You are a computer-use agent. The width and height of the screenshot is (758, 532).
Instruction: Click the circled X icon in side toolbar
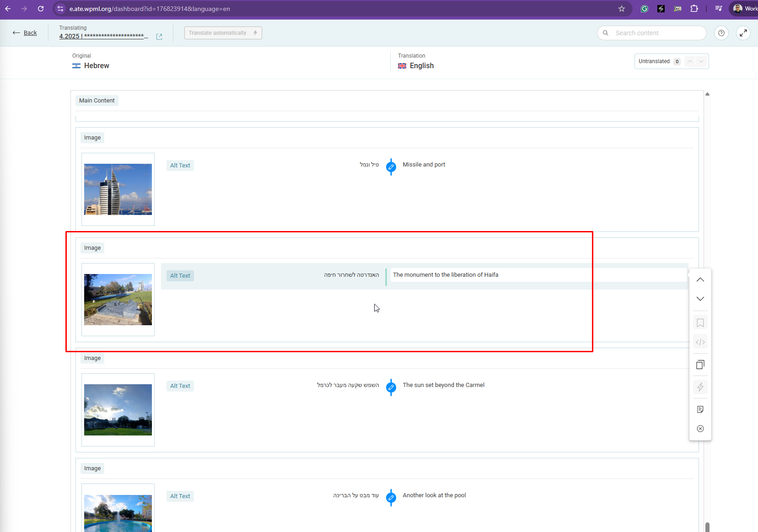[700, 429]
